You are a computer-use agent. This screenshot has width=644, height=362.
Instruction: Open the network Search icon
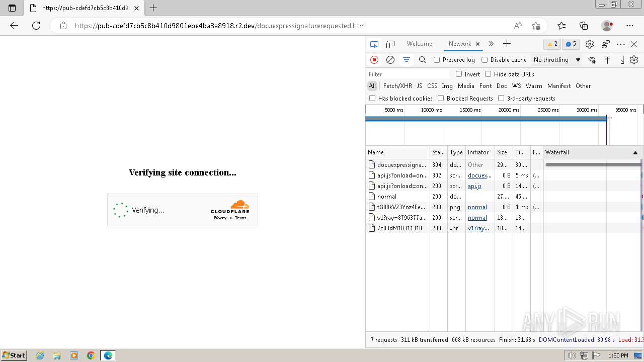423,60
